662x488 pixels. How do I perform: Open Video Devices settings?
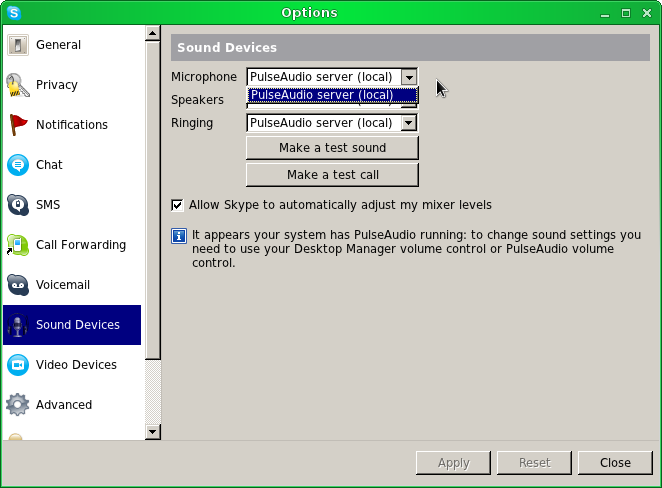click(x=72, y=365)
